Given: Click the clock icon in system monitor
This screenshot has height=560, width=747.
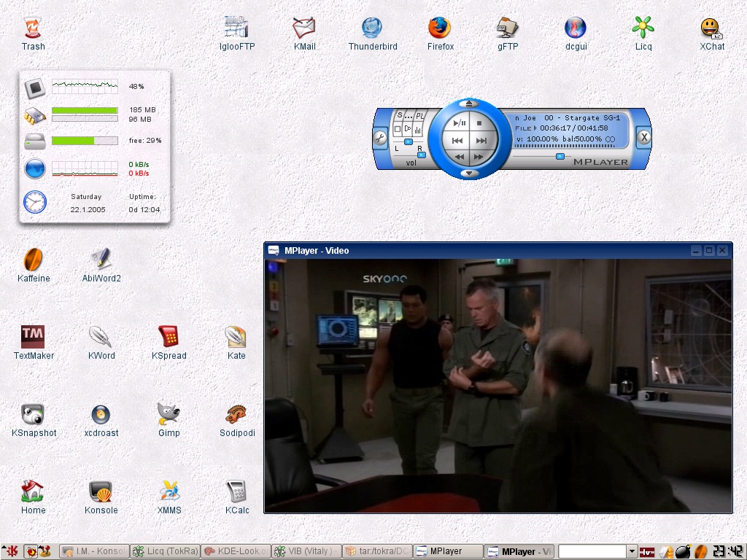Looking at the screenshot, I should (x=35, y=202).
